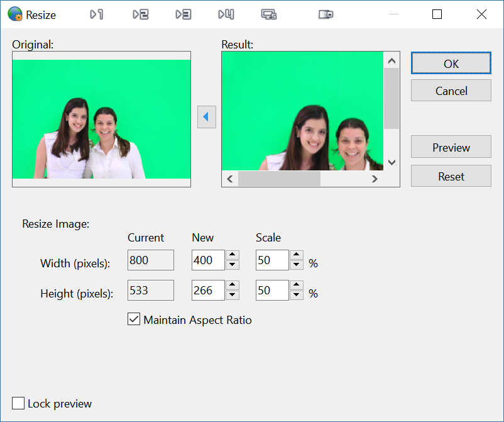Decrease new width with down arrow
The image size is (504, 422).
coord(232,265)
